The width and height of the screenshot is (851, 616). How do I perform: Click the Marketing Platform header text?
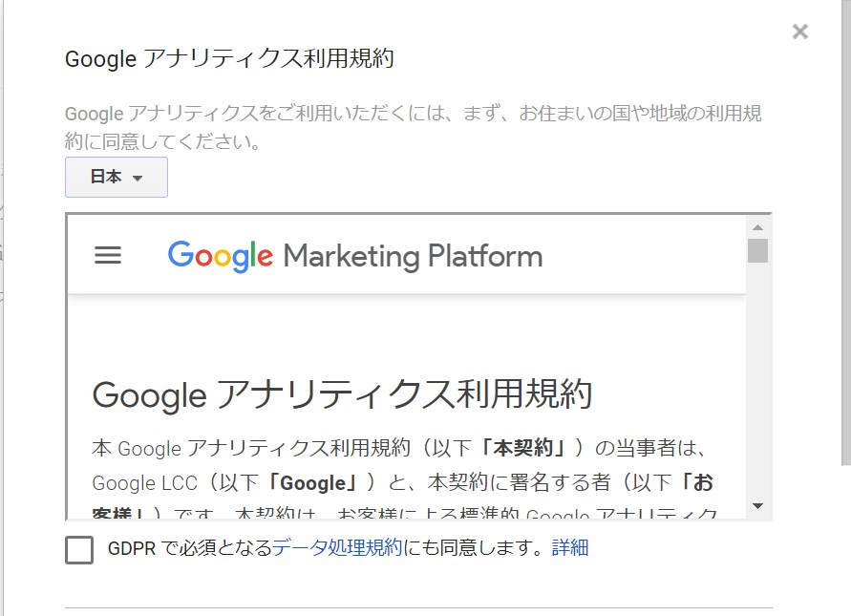(x=413, y=256)
